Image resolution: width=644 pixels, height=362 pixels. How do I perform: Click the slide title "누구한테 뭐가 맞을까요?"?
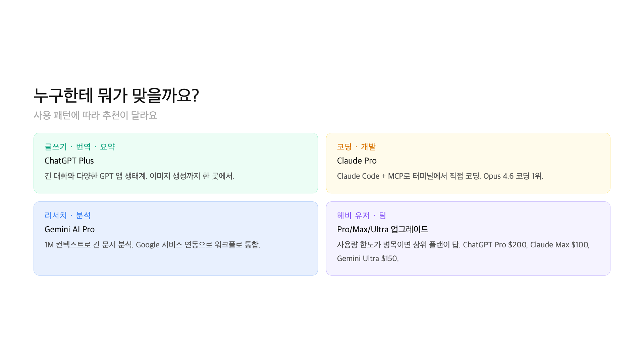(116, 96)
